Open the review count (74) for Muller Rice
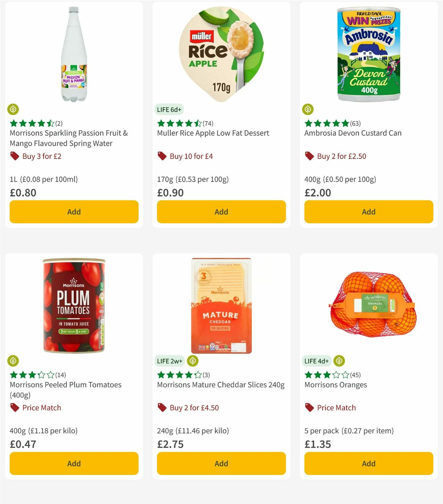This screenshot has width=443, height=504. 208,124
